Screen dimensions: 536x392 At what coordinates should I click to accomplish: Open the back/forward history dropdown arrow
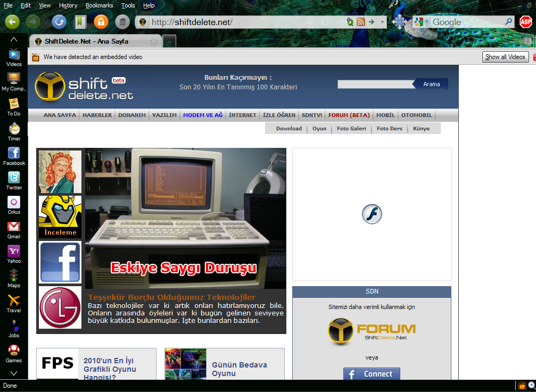coord(46,22)
